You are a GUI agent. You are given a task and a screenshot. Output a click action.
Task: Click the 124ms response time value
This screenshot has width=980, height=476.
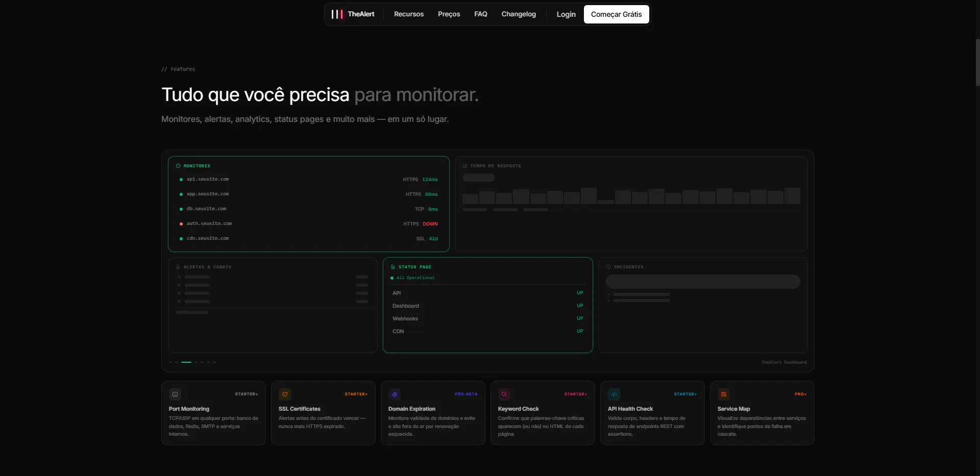[x=430, y=180]
